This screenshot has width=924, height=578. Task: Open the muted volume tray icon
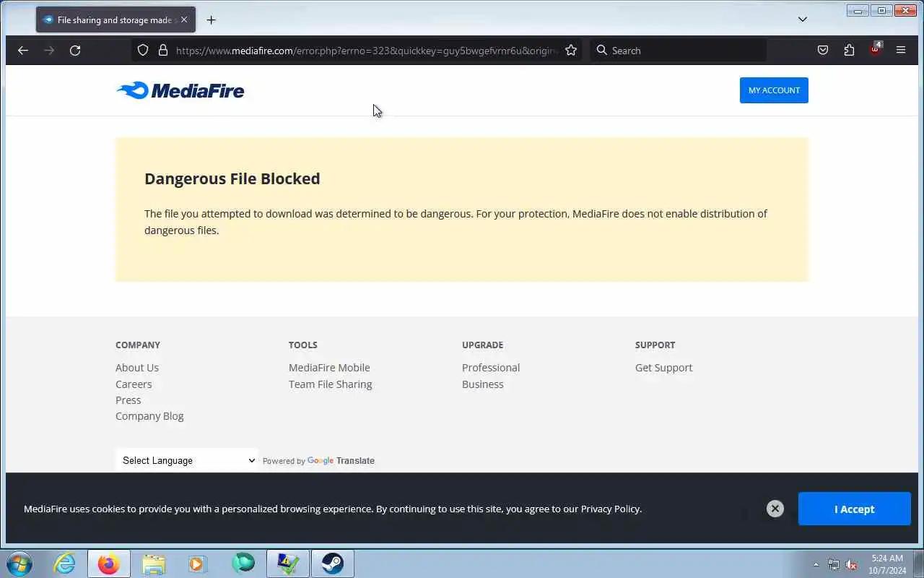tap(851, 564)
